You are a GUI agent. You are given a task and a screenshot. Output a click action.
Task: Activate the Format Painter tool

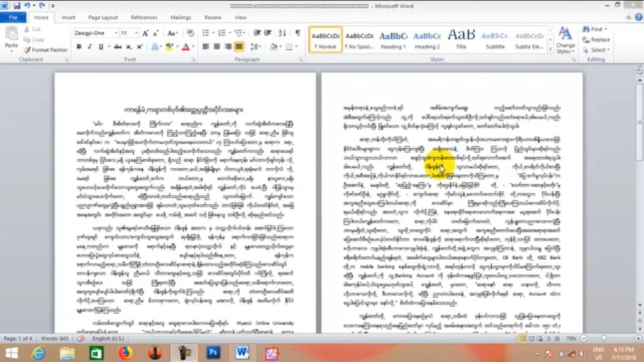tap(45, 50)
